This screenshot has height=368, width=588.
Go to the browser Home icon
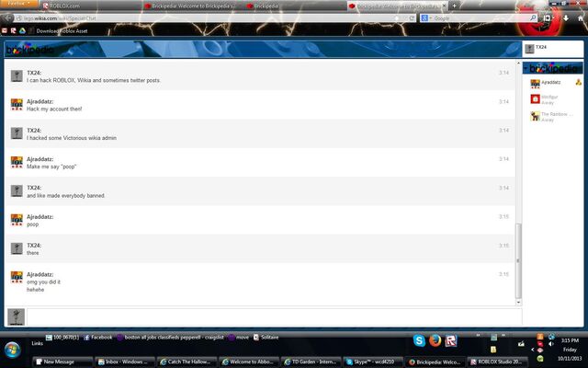581,18
